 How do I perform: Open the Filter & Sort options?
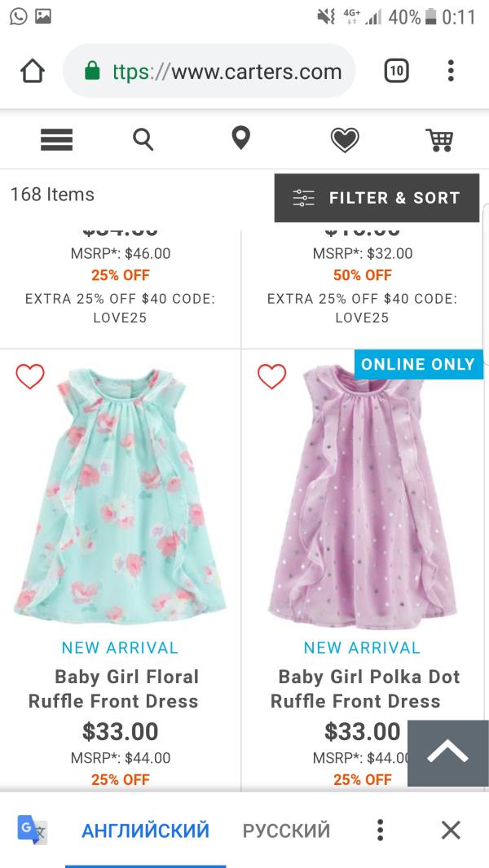point(377,198)
